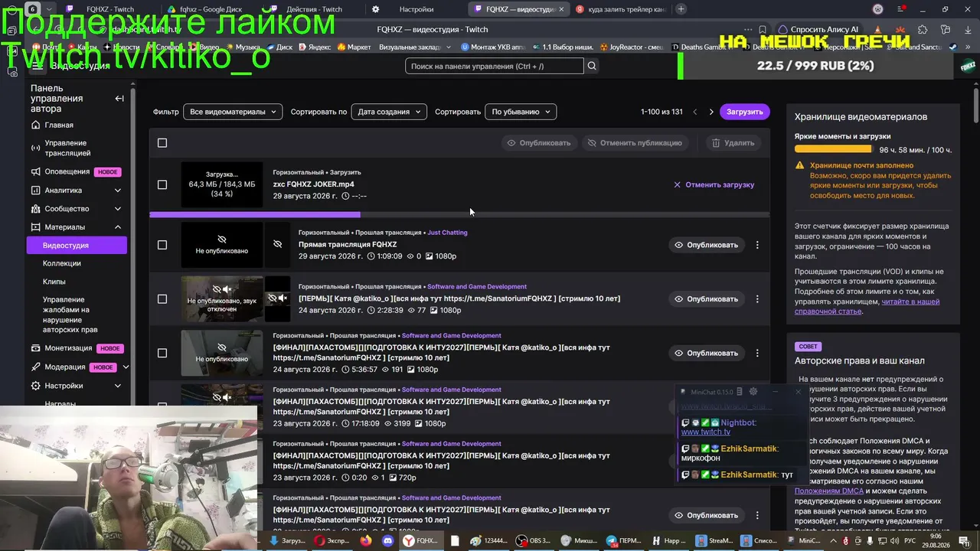Close the FQHXZ — видеостудия browser tab
This screenshot has width=980, height=551.
(561, 9)
